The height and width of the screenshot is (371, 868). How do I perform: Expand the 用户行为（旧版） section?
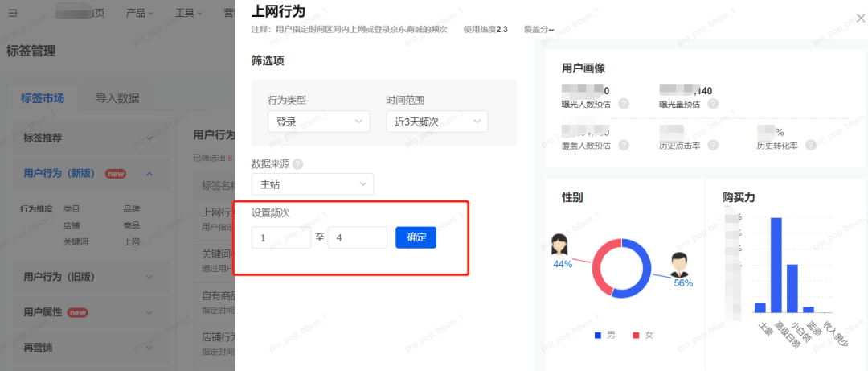[91, 277]
